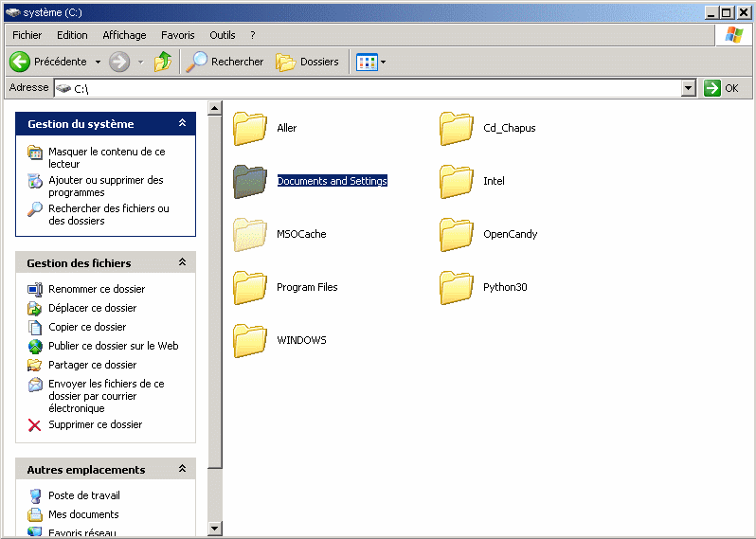This screenshot has width=756, height=539.
Task: Open the Edition menu
Action: [72, 35]
